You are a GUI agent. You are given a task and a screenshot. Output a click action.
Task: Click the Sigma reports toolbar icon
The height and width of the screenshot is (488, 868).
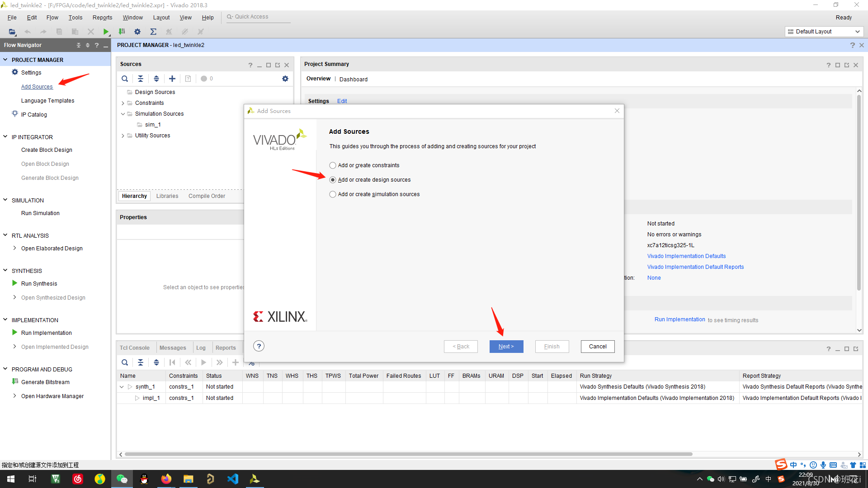point(153,32)
